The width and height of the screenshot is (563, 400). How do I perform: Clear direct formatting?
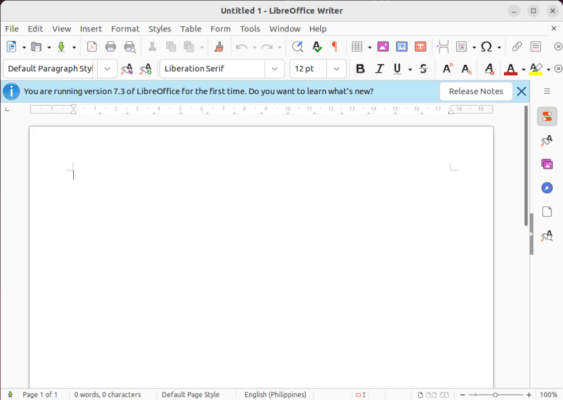489,69
